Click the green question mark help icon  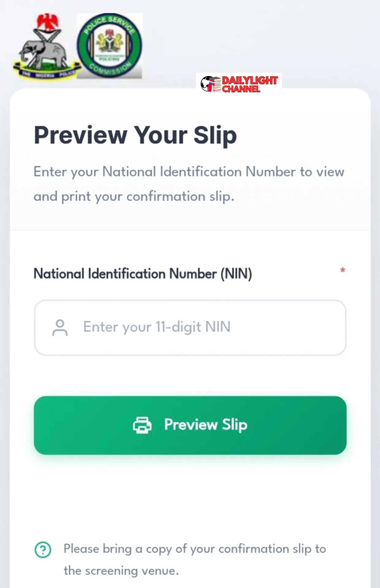(43, 550)
